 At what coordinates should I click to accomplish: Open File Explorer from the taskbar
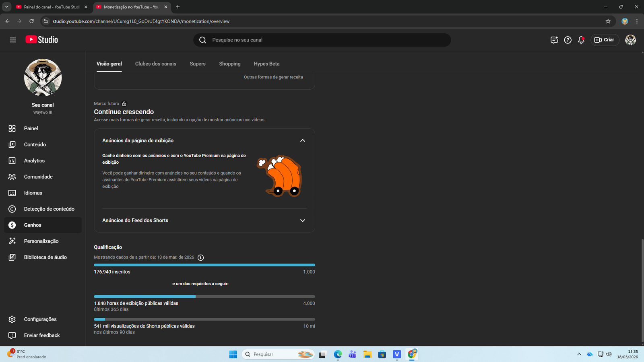(367, 354)
